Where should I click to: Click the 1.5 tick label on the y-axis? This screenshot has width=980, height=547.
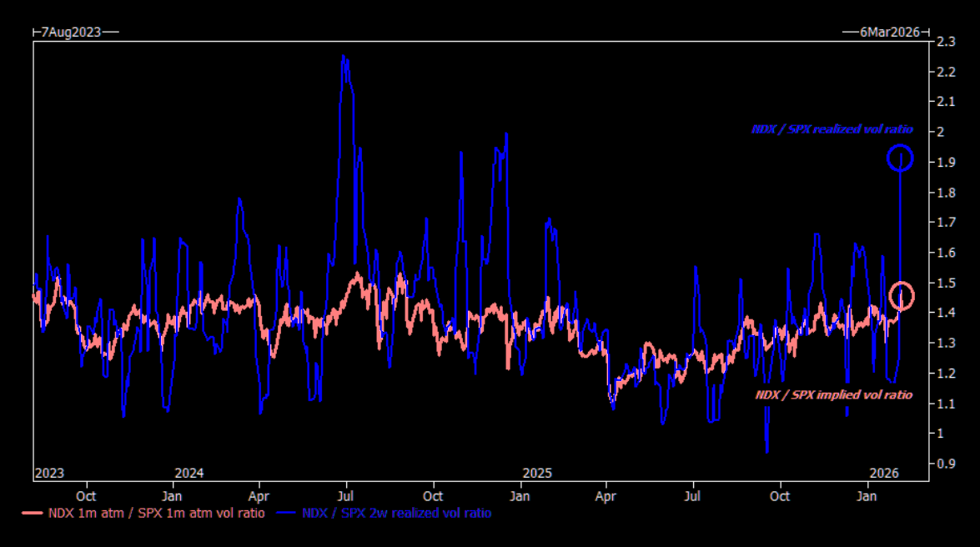946,283
